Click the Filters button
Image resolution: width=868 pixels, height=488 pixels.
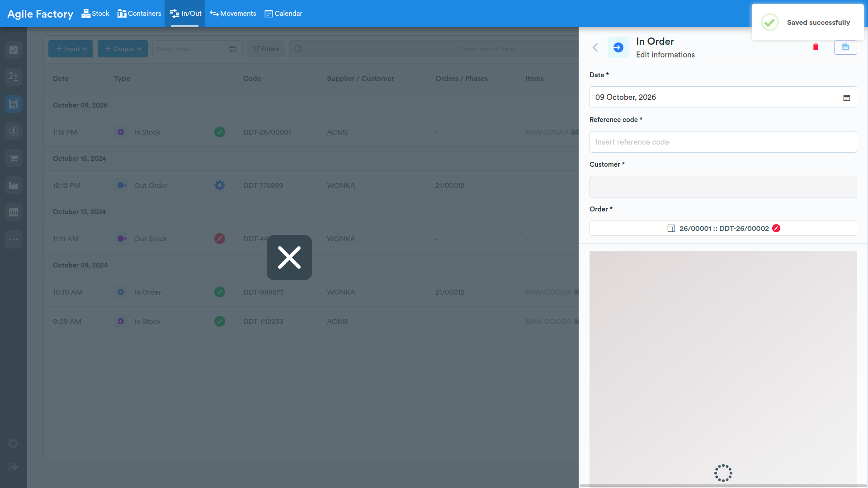266,49
